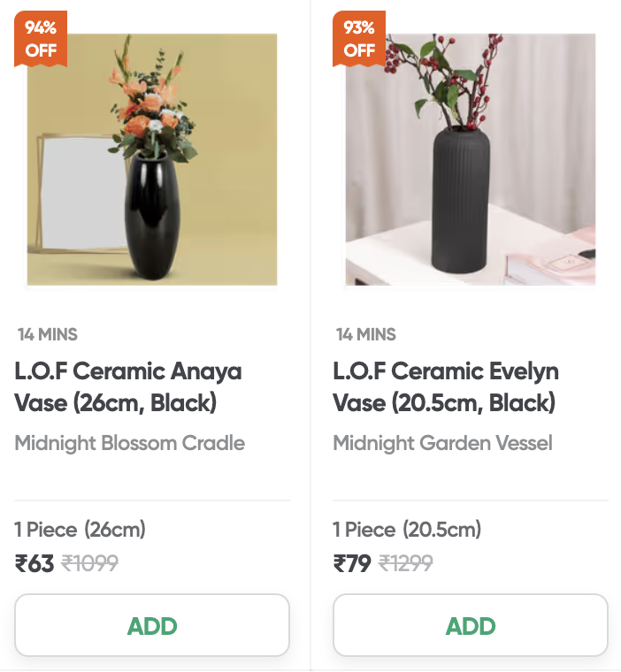Click the struck-through ₹1299 original price

tap(405, 563)
